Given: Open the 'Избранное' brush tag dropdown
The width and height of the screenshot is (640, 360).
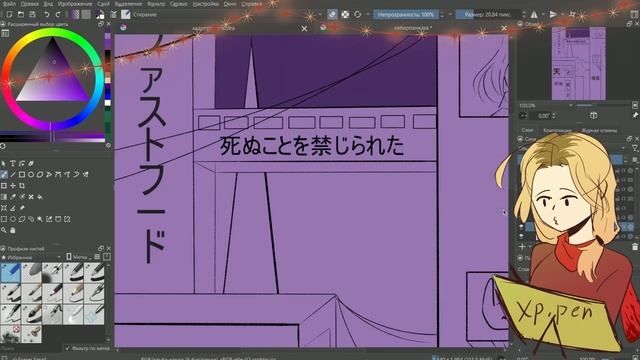Looking at the screenshot, I should click(31, 257).
